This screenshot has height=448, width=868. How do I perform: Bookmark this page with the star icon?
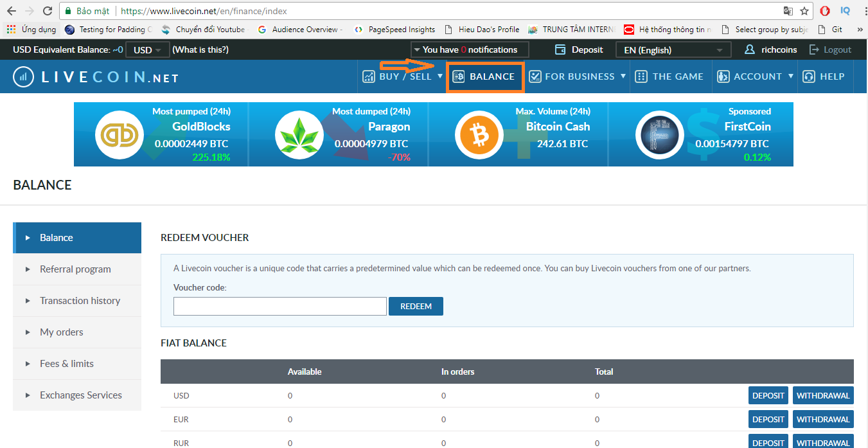point(804,11)
